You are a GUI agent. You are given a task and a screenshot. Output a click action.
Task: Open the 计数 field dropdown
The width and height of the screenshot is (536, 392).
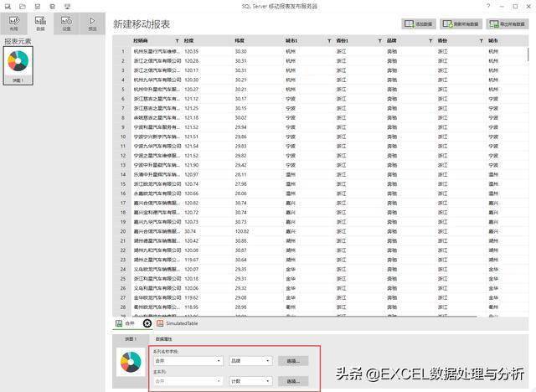[x=250, y=381]
